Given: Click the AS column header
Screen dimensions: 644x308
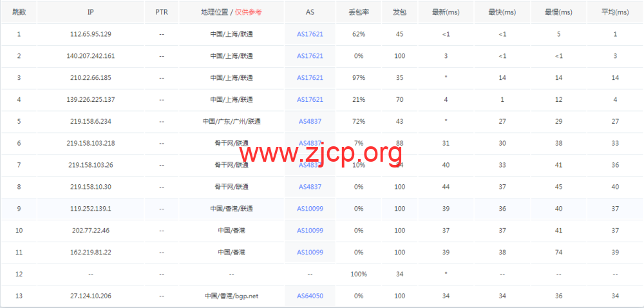Looking at the screenshot, I should point(310,12).
